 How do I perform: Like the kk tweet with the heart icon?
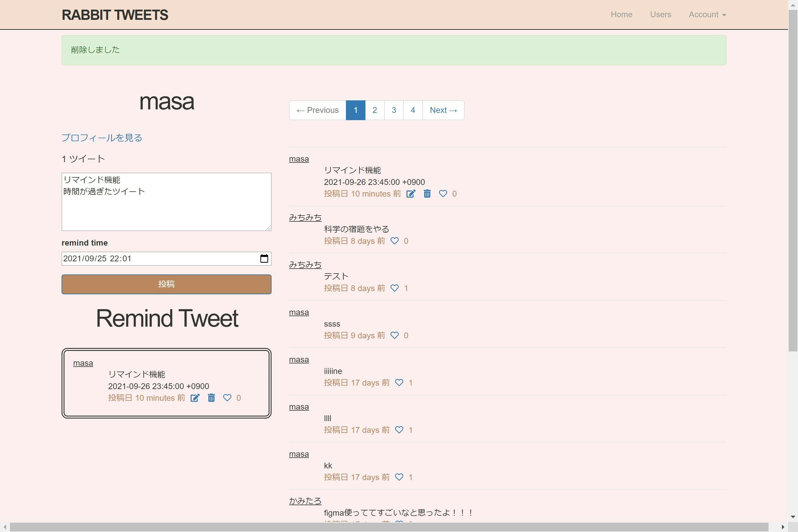[x=399, y=477]
